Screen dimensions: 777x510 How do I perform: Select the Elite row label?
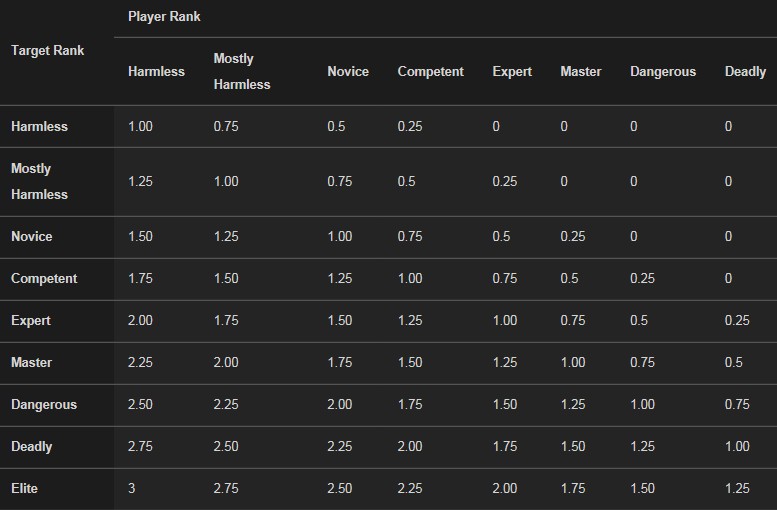click(x=24, y=489)
